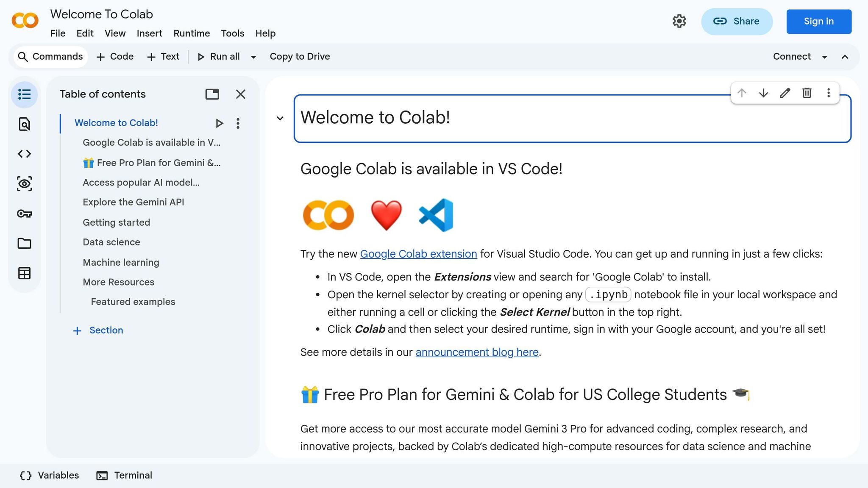
Task: Expand the Connect dropdown
Action: [824, 56]
